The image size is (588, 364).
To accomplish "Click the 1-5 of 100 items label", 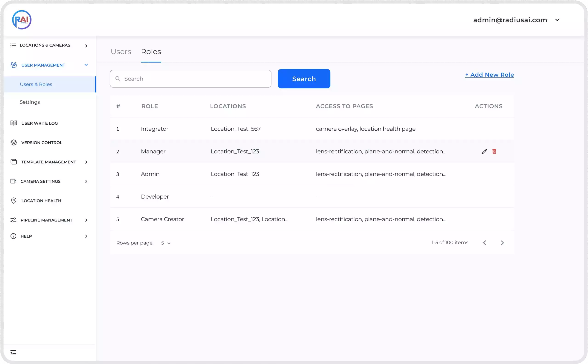I will [x=450, y=242].
